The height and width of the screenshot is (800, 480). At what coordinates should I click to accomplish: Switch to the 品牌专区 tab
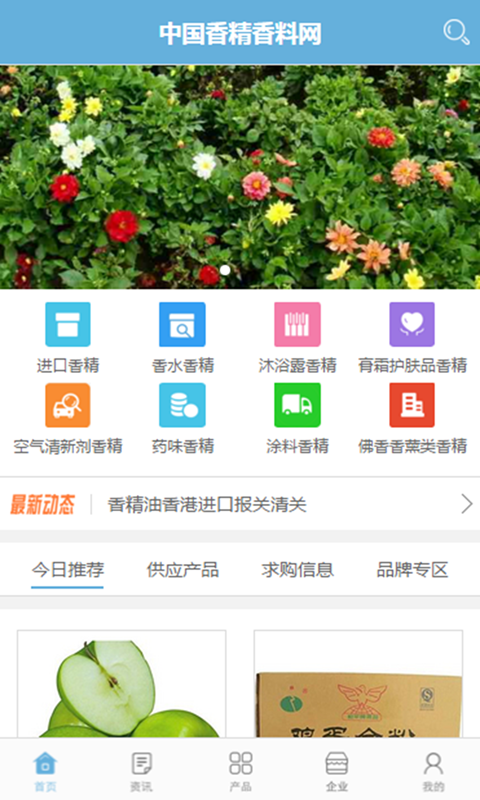[x=412, y=570]
